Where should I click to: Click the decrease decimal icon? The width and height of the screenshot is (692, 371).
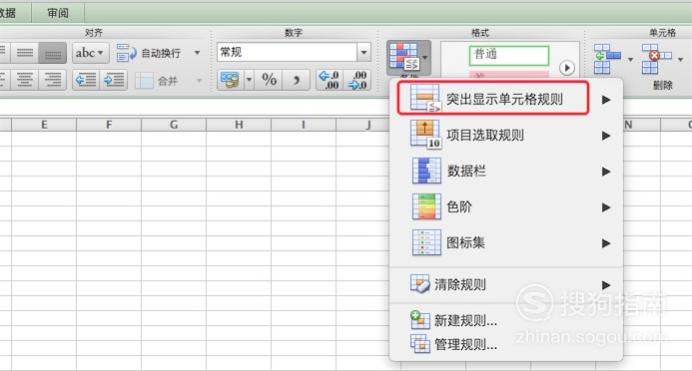[x=357, y=80]
